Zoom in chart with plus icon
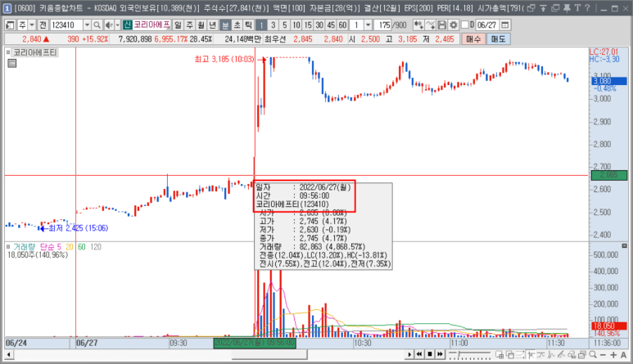Screen dimensions: 633x364 pos(613,355)
